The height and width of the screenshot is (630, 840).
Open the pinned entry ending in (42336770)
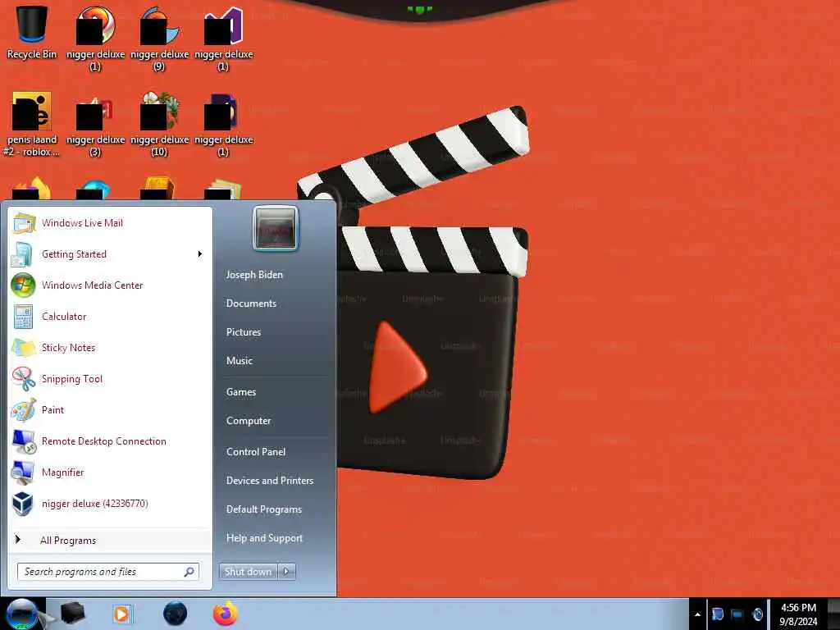pyautogui.click(x=110, y=504)
